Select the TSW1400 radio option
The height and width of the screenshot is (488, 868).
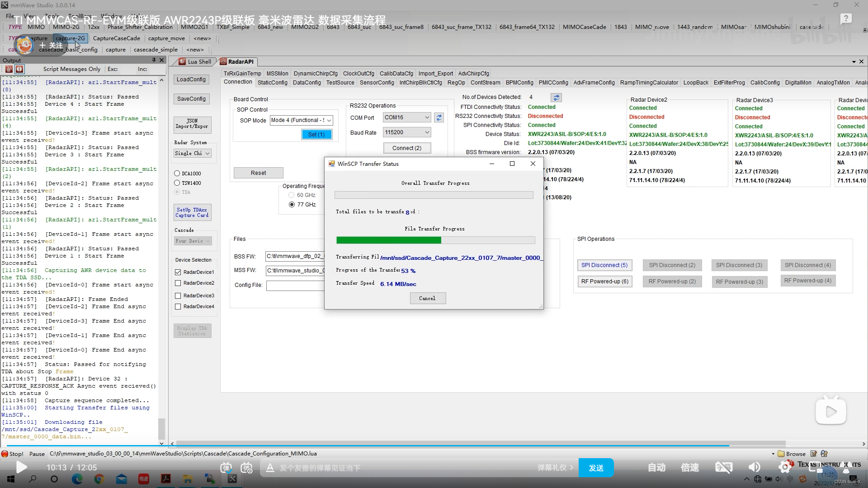[x=177, y=183]
